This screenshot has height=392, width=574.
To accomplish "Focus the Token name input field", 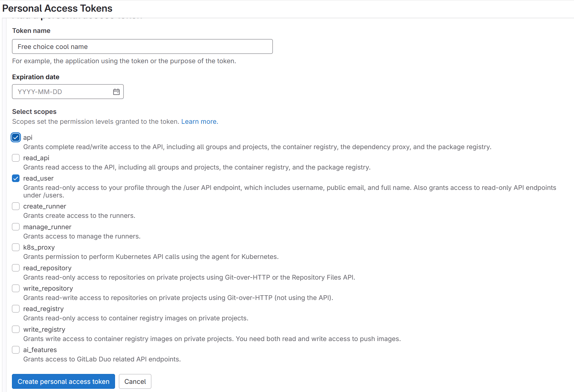I will click(142, 46).
